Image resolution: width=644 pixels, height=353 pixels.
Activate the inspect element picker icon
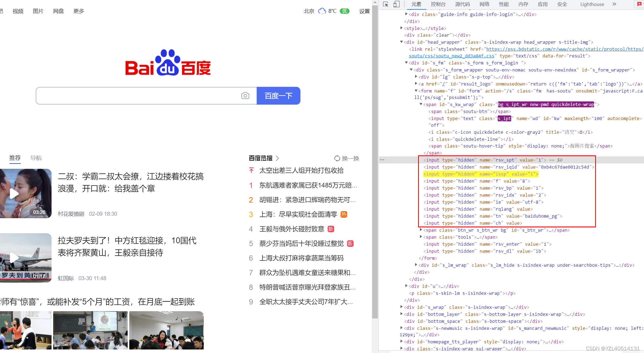tap(385, 4)
